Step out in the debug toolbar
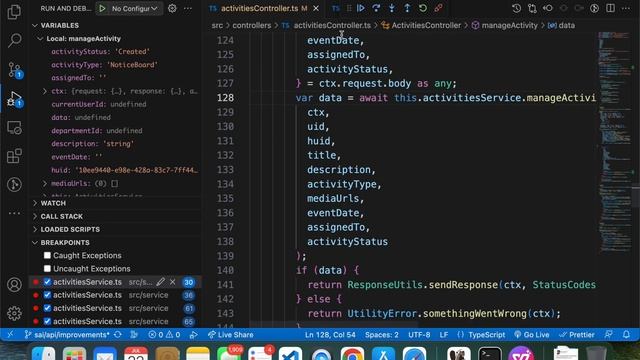 (x=407, y=8)
